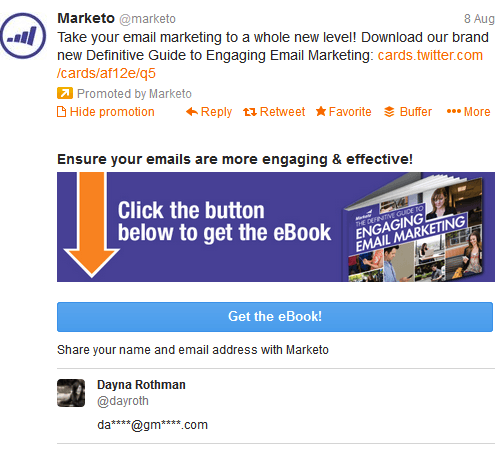
Task: Click the @dayroth handle
Action: (x=123, y=401)
